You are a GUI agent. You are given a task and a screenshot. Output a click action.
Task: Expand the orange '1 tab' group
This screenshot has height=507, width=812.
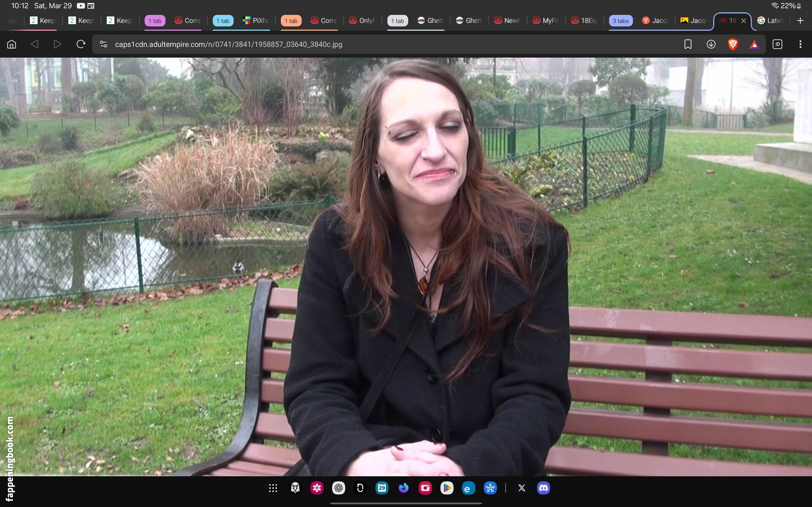[291, 21]
